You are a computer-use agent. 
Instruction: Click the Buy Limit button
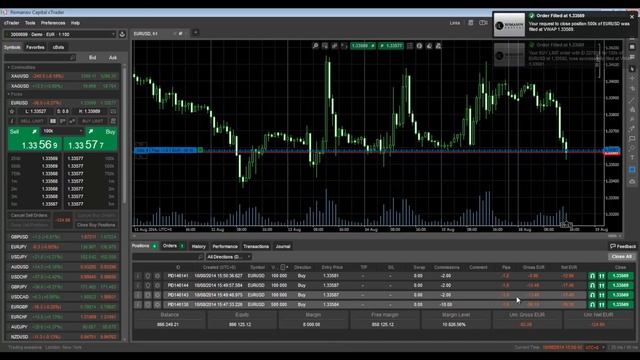tap(93, 121)
